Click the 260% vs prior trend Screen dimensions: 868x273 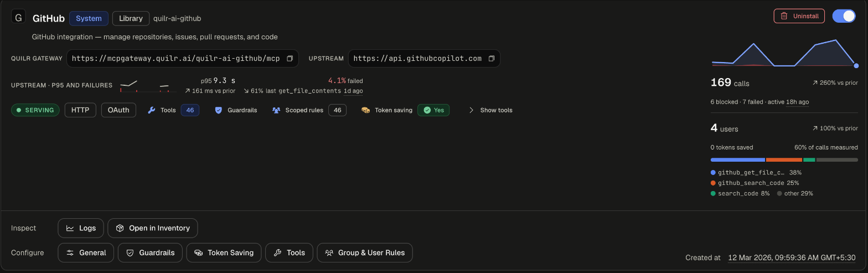pos(835,83)
